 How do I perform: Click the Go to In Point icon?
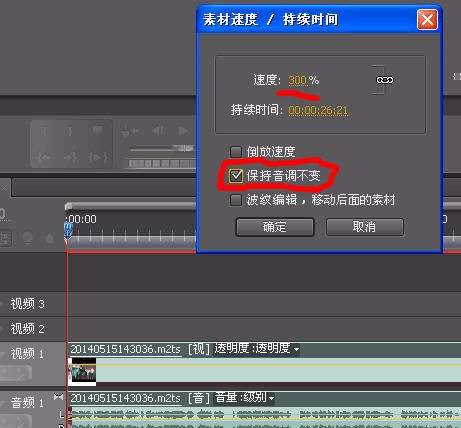coord(44,157)
